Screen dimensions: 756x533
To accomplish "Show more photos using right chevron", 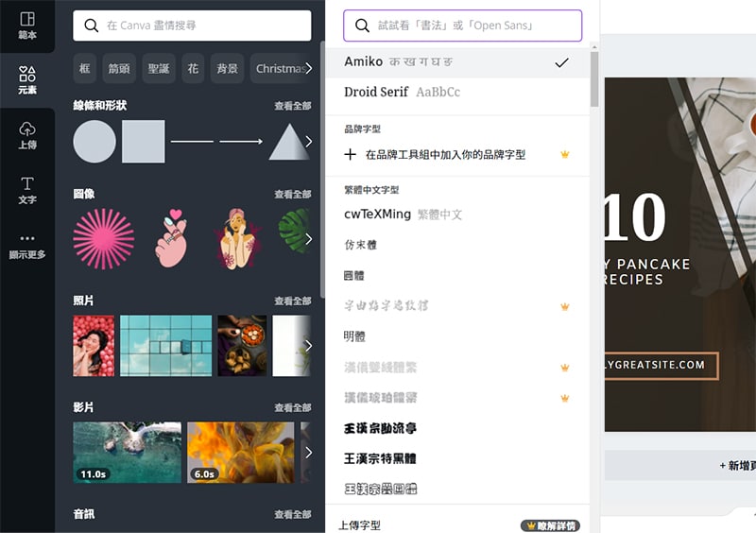I will 308,346.
